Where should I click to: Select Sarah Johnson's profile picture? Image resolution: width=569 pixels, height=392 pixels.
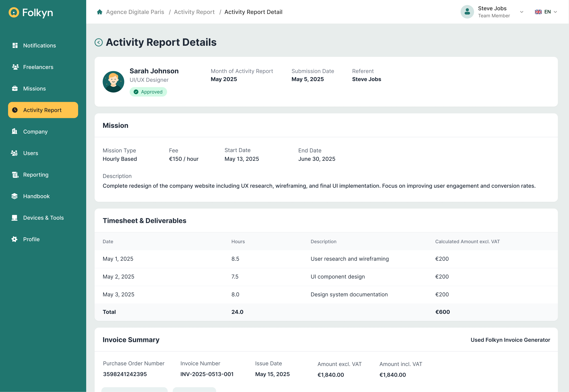(x=113, y=82)
